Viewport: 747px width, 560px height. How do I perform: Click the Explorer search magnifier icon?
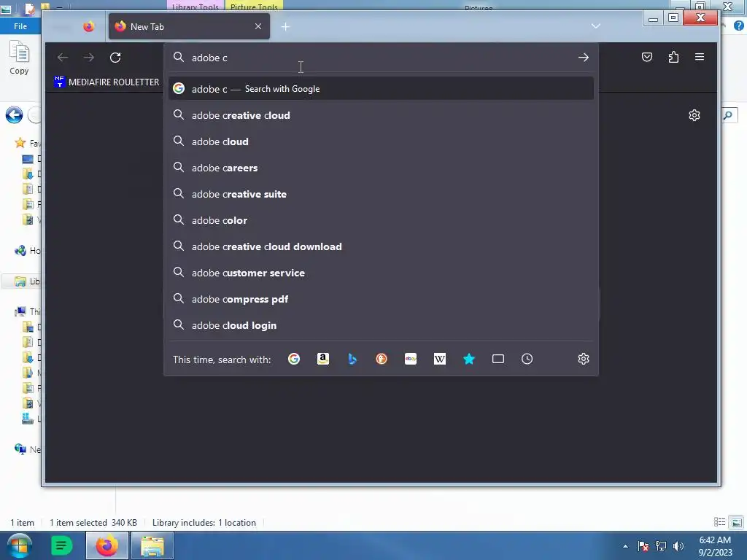728,115
